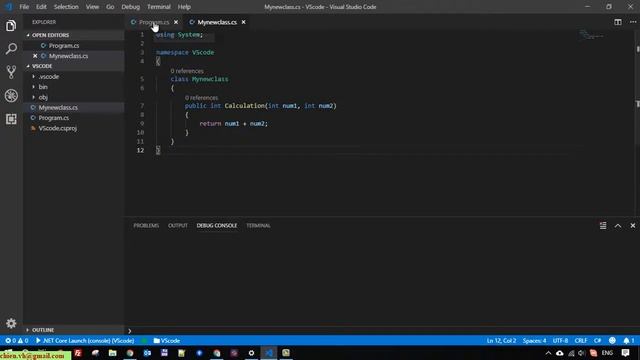Click the volume icon in system tray
640x360 pixels.
[x=582, y=353]
